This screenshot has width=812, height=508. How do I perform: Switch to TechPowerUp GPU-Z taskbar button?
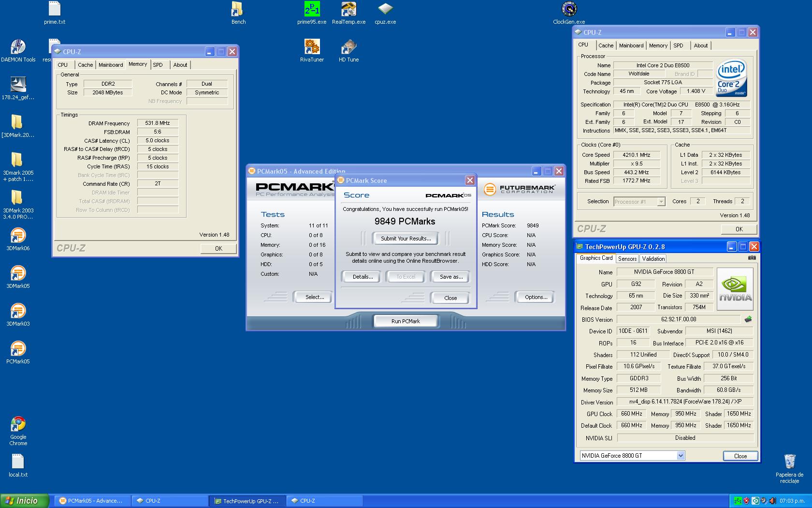[246, 501]
